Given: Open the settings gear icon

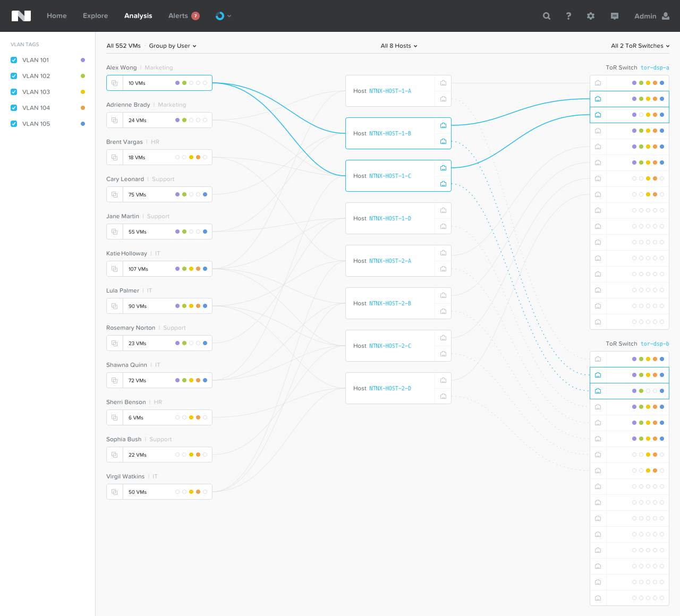Looking at the screenshot, I should [591, 16].
